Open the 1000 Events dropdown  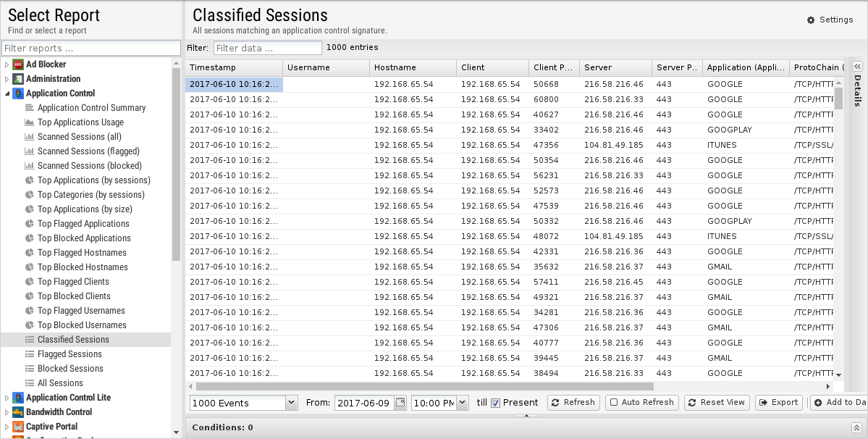(x=291, y=403)
